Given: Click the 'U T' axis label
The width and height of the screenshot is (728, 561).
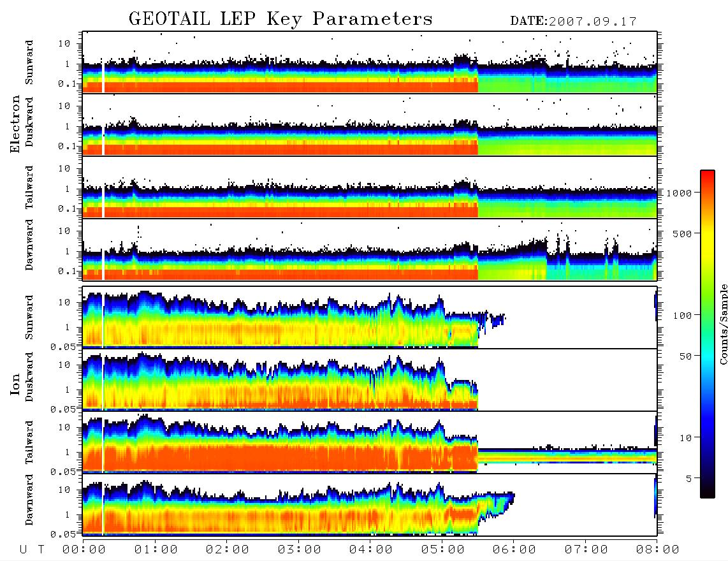Looking at the screenshot, I should (x=32, y=550).
